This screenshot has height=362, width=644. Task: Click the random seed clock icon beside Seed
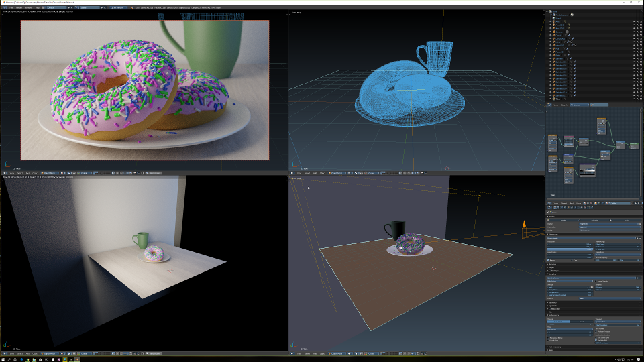pyautogui.click(x=592, y=287)
